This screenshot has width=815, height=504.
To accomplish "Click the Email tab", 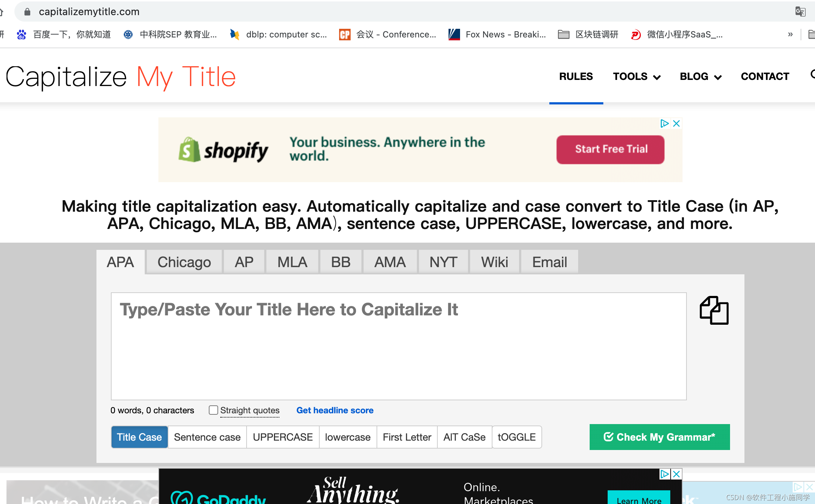I will pyautogui.click(x=550, y=261).
